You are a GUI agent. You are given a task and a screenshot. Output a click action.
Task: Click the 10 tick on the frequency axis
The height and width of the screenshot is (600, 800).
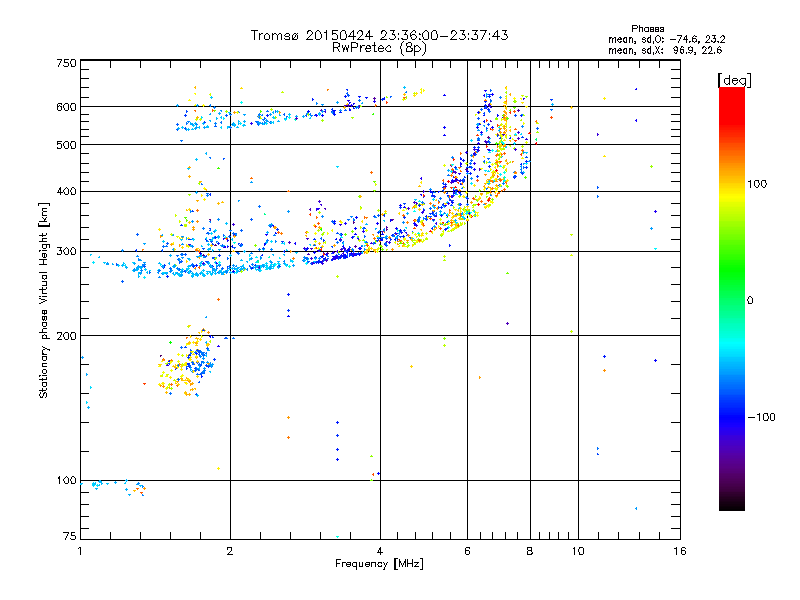pyautogui.click(x=576, y=551)
